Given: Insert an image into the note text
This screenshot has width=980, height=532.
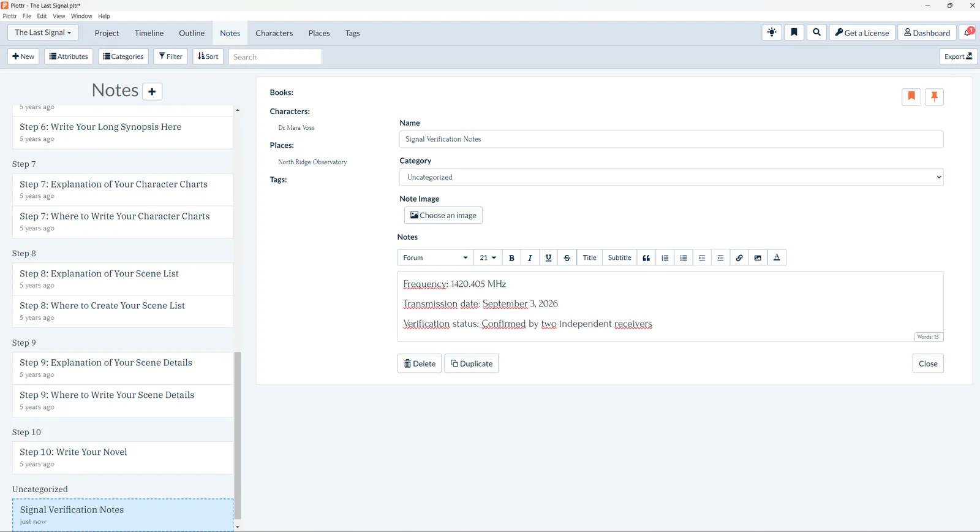Looking at the screenshot, I should pyautogui.click(x=758, y=257).
